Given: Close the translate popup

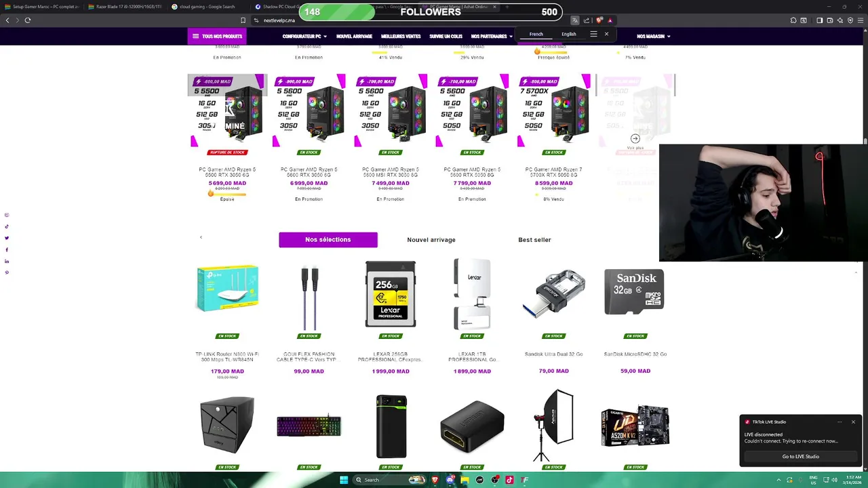Looking at the screenshot, I should 606,34.
